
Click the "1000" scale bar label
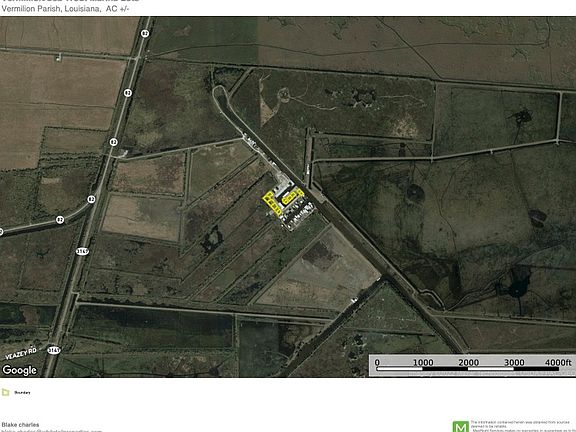click(x=423, y=363)
